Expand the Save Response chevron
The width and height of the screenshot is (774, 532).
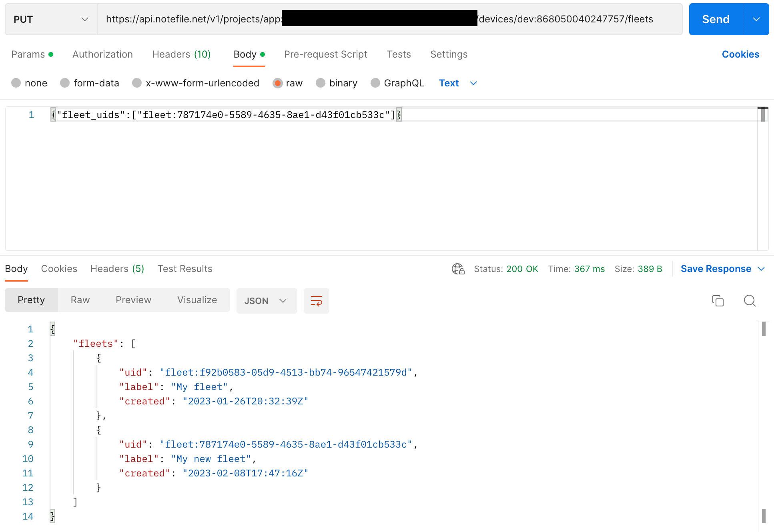coord(761,269)
